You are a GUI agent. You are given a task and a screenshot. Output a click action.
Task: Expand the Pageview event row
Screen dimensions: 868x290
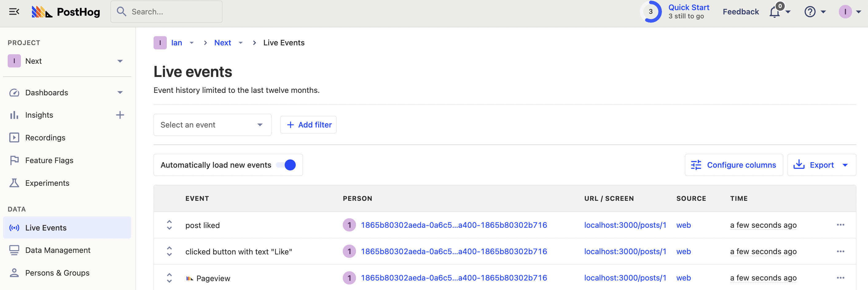click(x=169, y=278)
